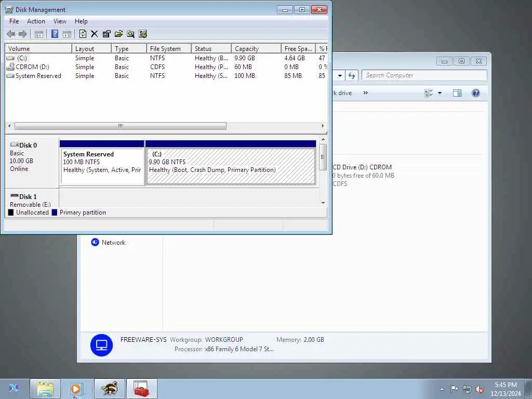Click the Start button on taskbar

coord(14,388)
